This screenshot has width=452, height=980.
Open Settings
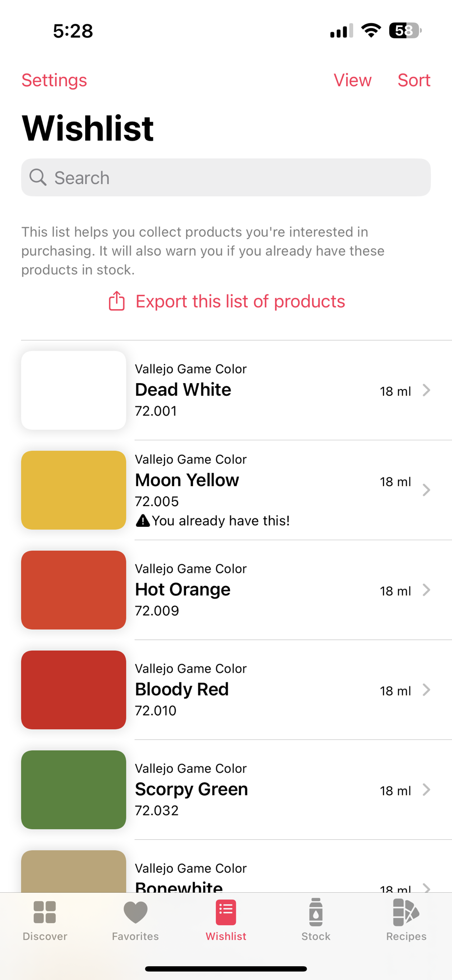(x=54, y=80)
